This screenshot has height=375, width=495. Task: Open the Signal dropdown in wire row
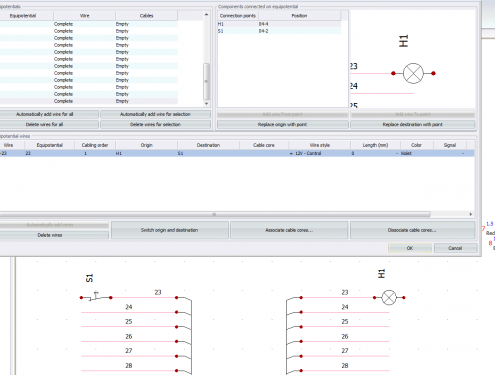[463, 153]
